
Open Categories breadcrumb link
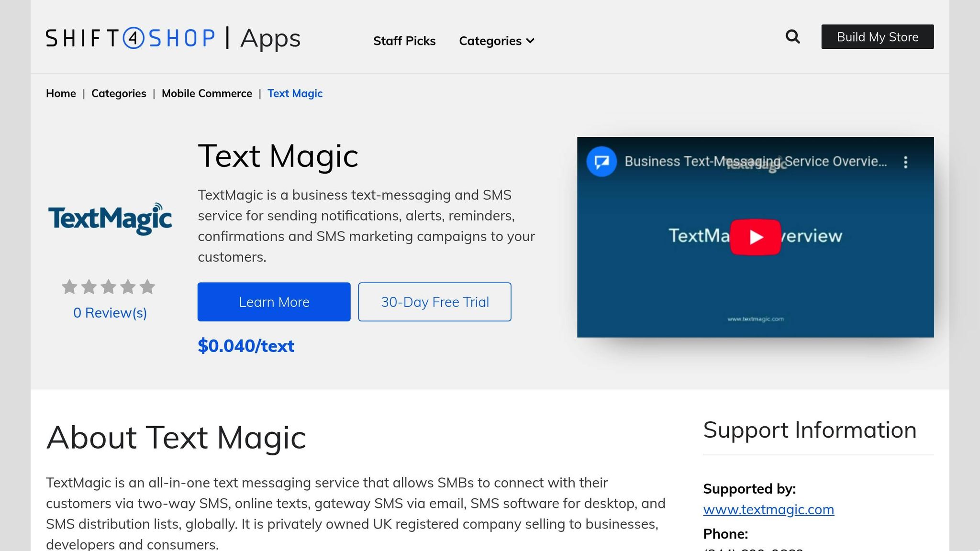pos(119,93)
